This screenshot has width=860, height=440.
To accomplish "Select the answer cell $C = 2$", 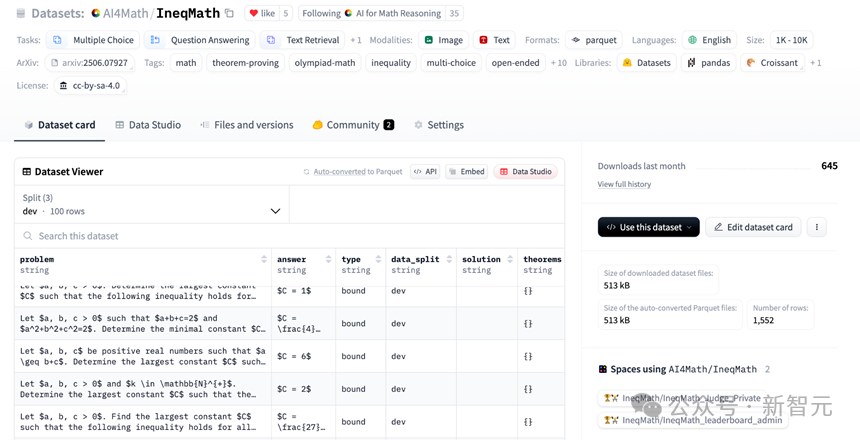I will [304, 389].
